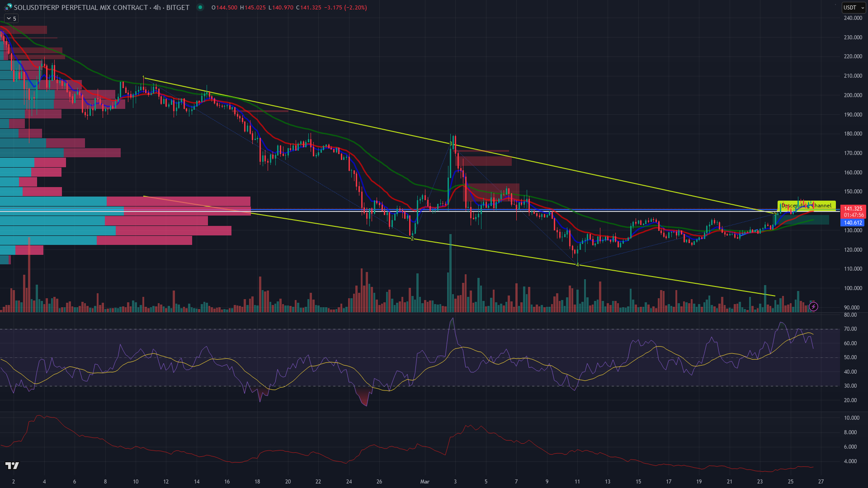868x488 pixels.
Task: Click the high value 145.025
Action: [x=255, y=8]
